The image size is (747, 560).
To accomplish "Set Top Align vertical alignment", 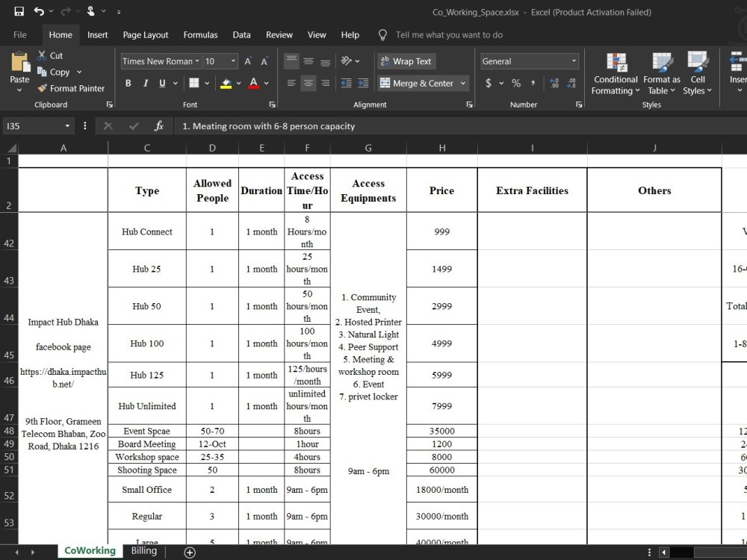I will pyautogui.click(x=291, y=61).
